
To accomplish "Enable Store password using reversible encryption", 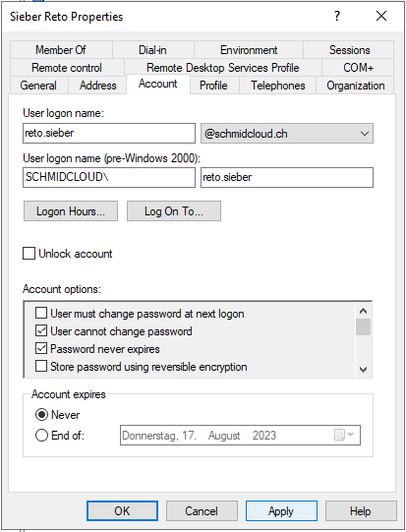I will coord(41,367).
